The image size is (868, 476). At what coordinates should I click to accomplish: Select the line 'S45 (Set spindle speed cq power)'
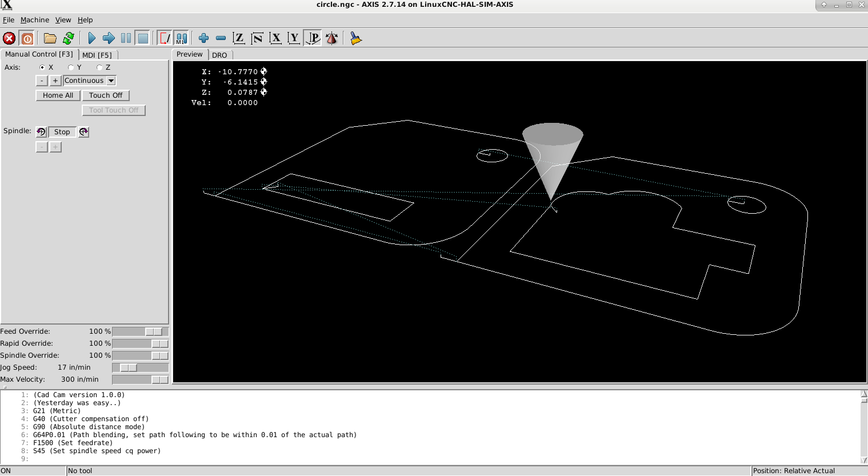(97, 451)
